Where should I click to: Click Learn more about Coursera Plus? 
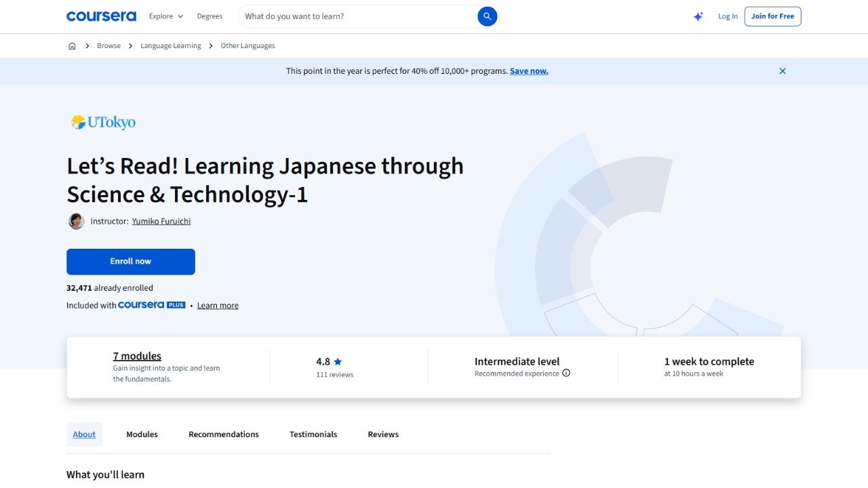click(218, 306)
